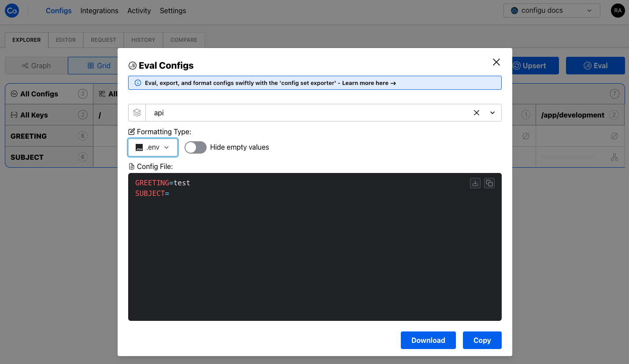
Task: Click the count badge 7 in header row
Action: pyautogui.click(x=615, y=94)
